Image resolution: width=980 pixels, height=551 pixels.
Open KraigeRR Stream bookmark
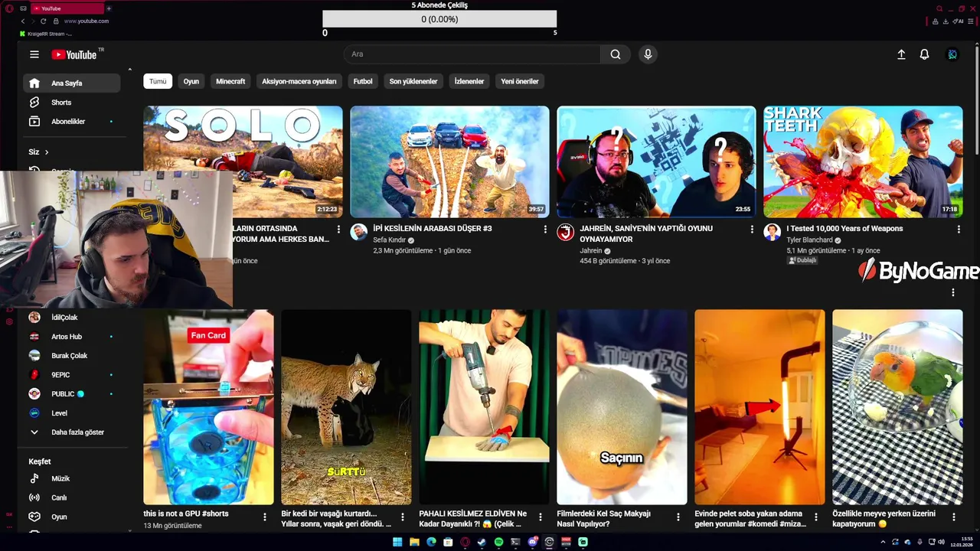(x=46, y=34)
